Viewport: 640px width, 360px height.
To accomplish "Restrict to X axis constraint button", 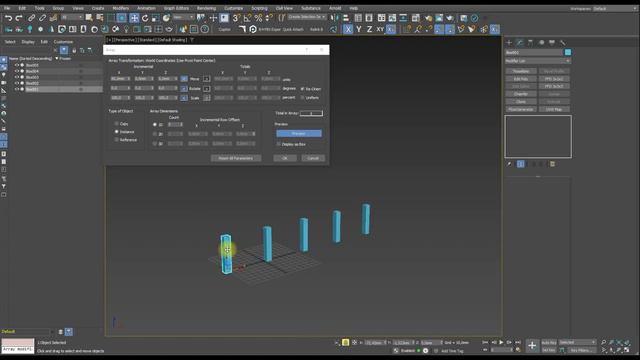I will (348, 29).
